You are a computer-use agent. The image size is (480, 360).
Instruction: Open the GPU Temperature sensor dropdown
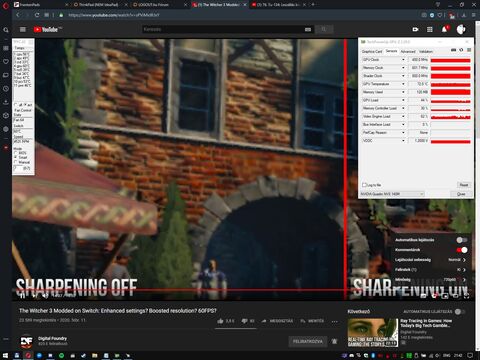403,84
